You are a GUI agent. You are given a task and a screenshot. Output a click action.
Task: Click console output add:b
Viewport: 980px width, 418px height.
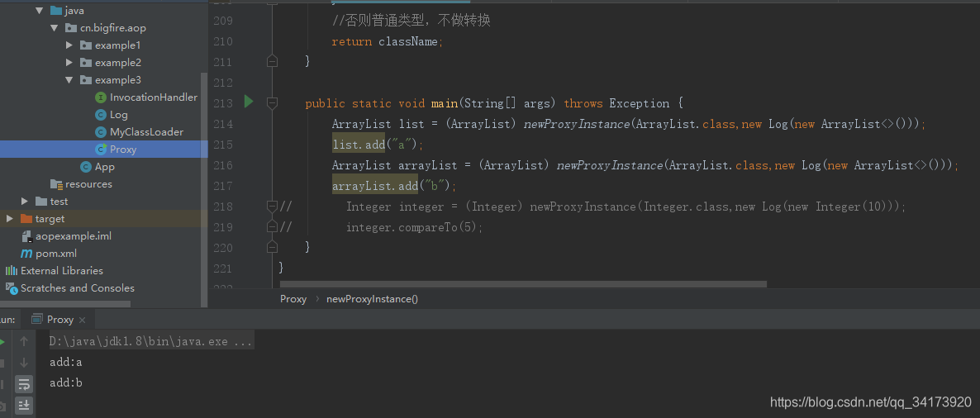point(65,383)
